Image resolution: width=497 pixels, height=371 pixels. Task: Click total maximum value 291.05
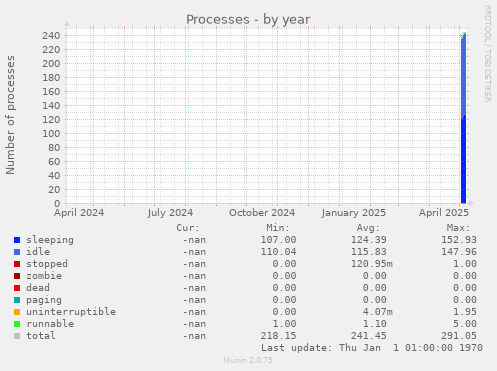tap(459, 336)
